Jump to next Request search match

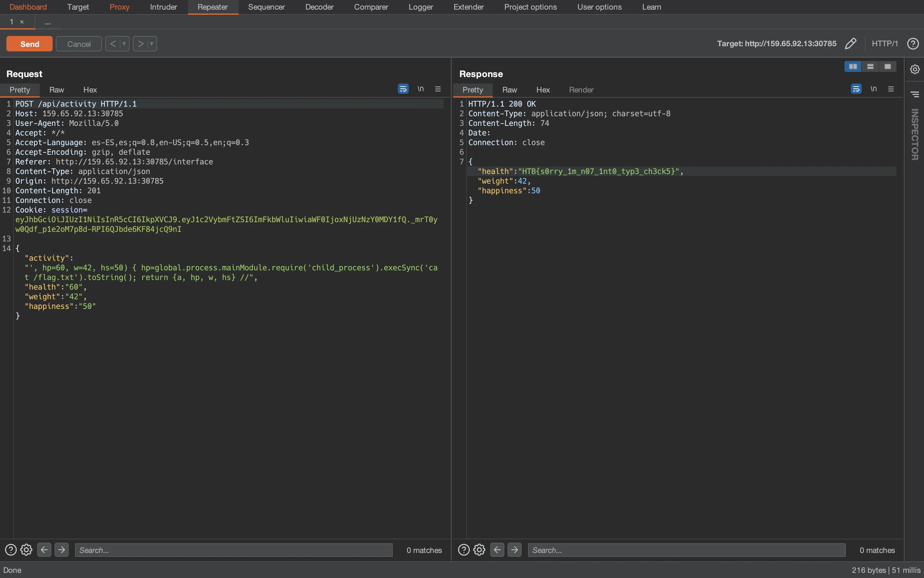click(x=62, y=550)
